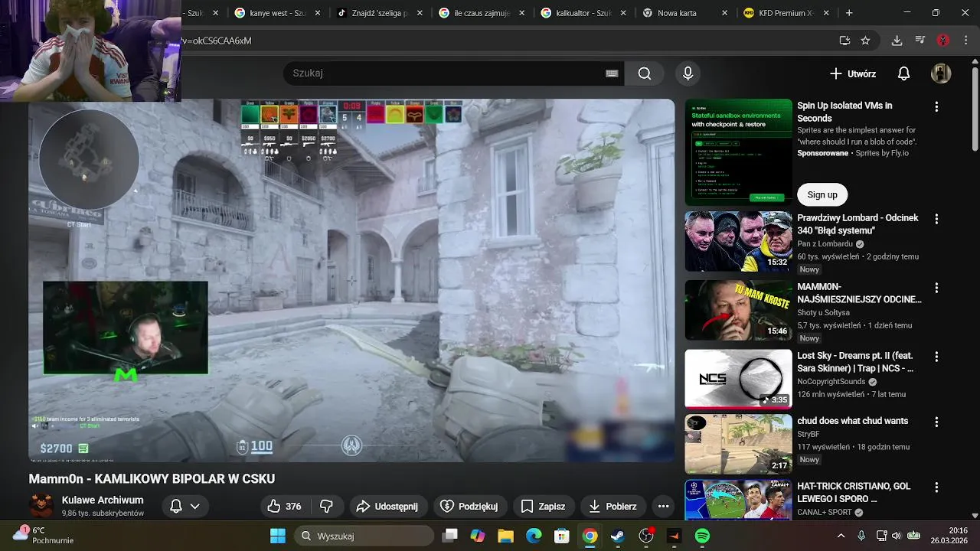
Task: Open Kulawe Archiwum channel avatar
Action: [41, 506]
